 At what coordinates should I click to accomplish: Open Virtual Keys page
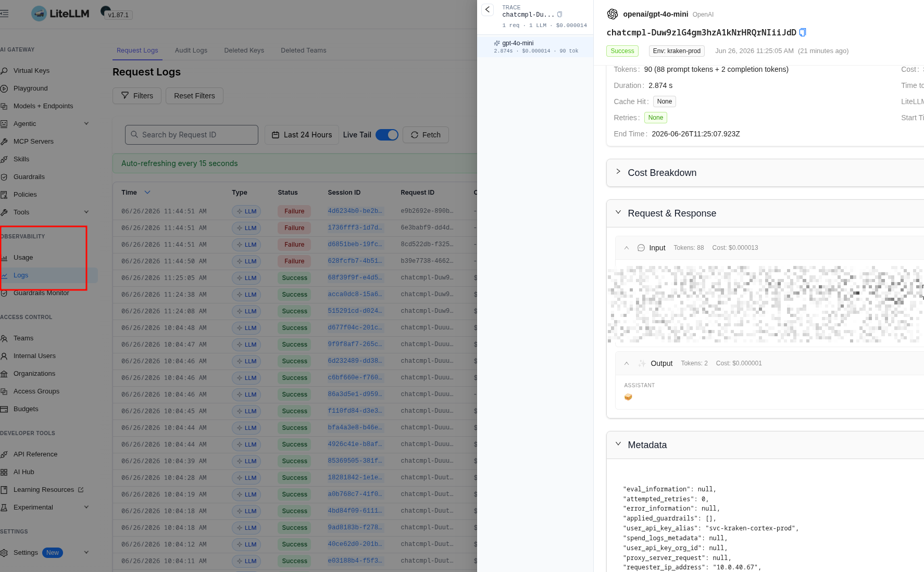point(31,71)
